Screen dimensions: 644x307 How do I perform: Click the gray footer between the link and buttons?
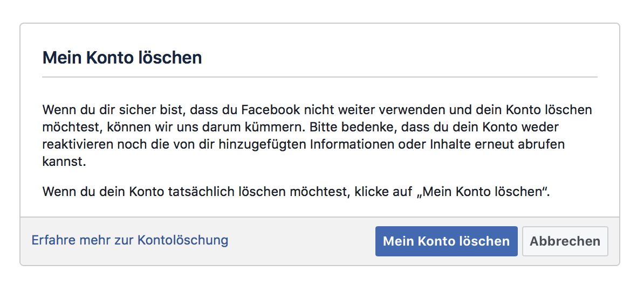pyautogui.click(x=302, y=241)
